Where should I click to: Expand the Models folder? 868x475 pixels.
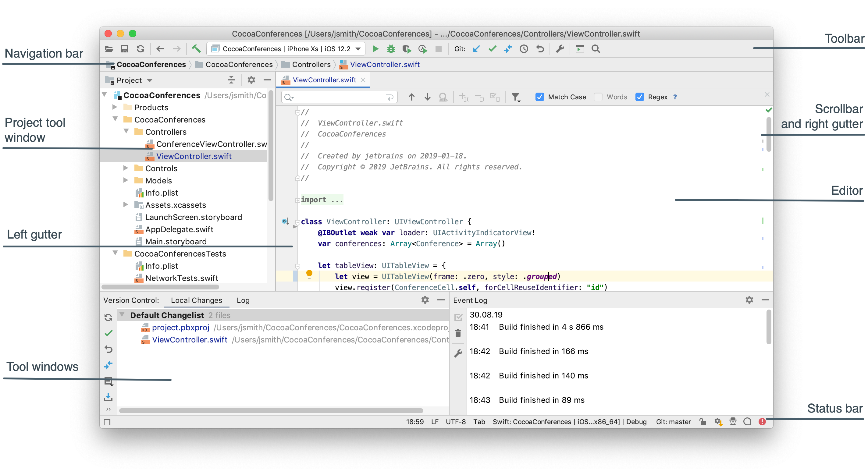(126, 180)
